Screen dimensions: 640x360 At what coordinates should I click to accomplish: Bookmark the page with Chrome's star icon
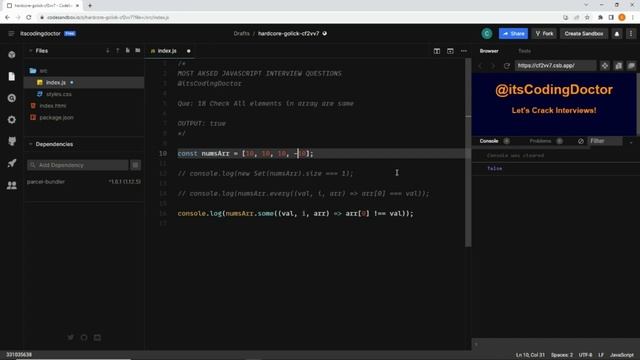(587, 17)
